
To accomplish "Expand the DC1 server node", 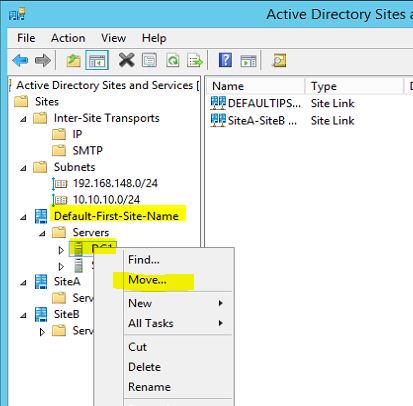I will click(x=61, y=250).
